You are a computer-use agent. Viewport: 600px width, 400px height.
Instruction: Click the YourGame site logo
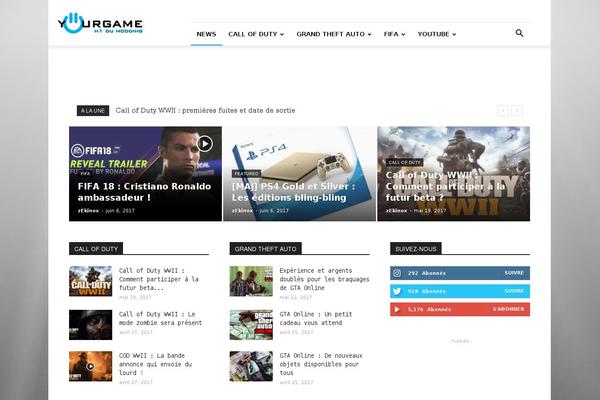point(100,23)
